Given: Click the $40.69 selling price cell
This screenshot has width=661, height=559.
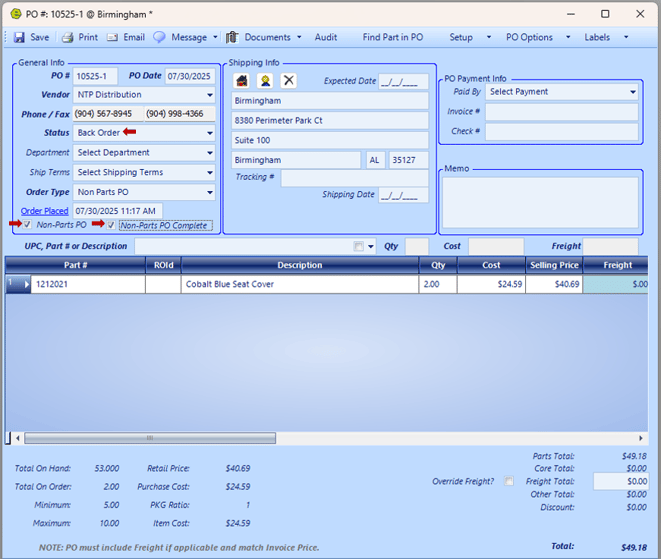Looking at the screenshot, I should pyautogui.click(x=554, y=284).
